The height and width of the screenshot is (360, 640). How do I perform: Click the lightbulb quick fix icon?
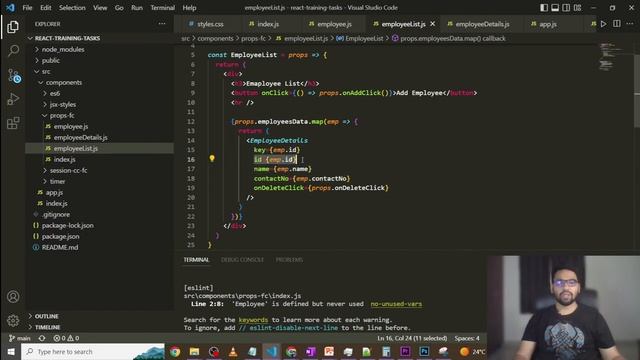[x=212, y=158]
